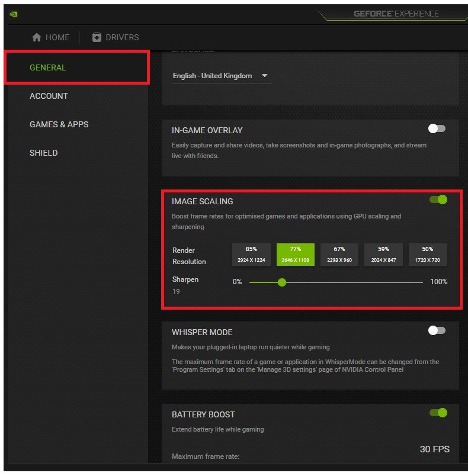Select 77% render resolution 2646 X 1108
This screenshot has height=476, width=468.
[x=295, y=255]
